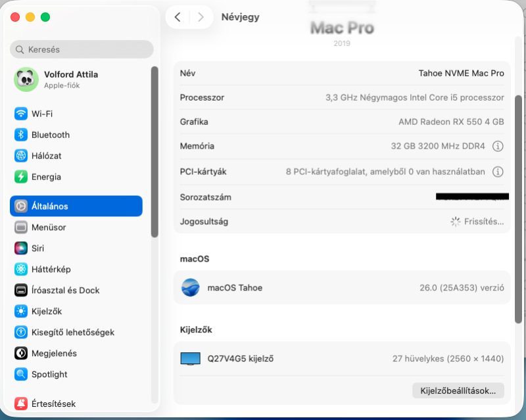
Task: Click the 32 GB 3200 MHz DDR4 value
Action: click(x=438, y=147)
